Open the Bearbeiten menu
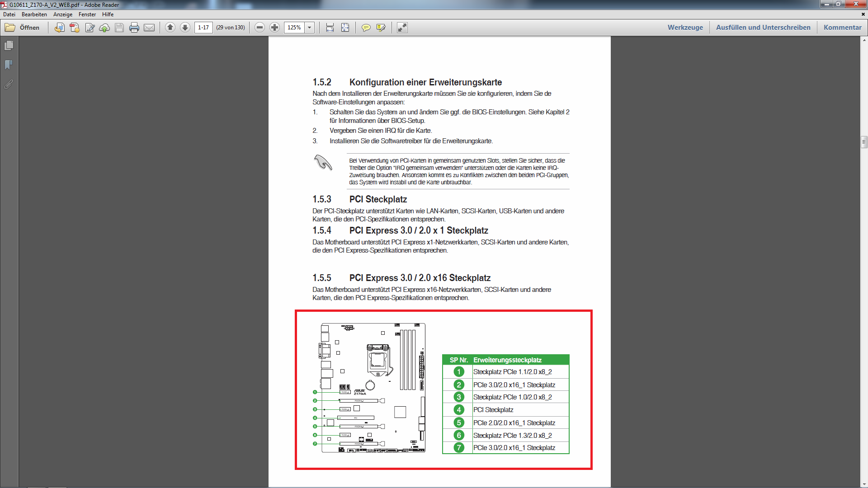Screen dimensions: 868x488 pos(34,14)
